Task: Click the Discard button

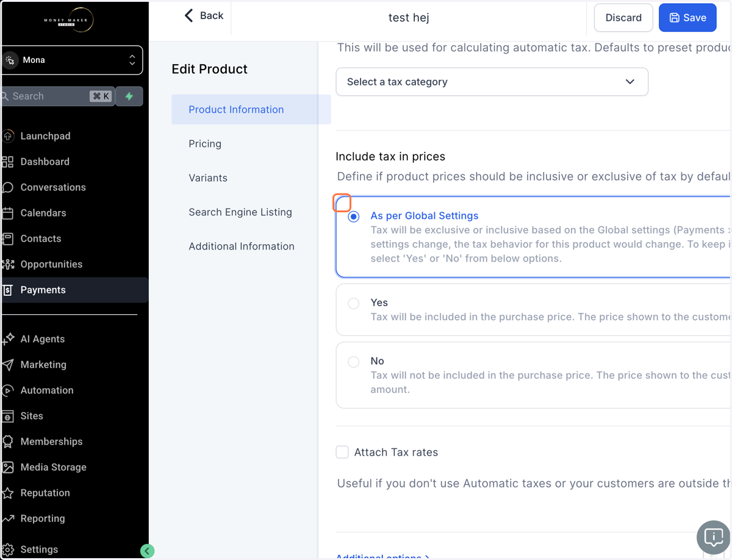Action: tap(623, 18)
